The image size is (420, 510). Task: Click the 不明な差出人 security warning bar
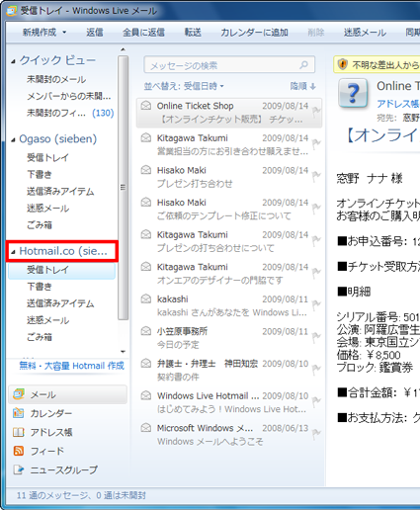[377, 64]
